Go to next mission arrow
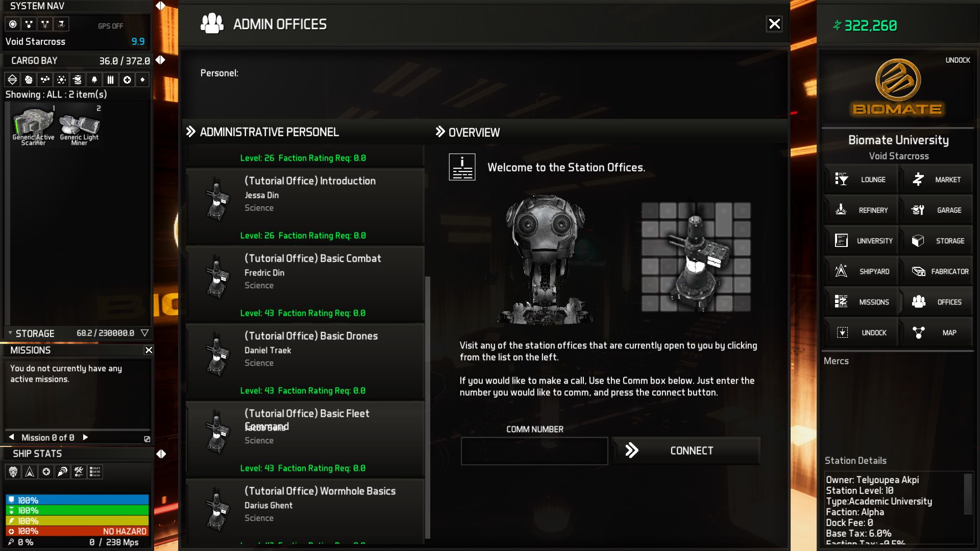The width and height of the screenshot is (980, 551). click(85, 437)
